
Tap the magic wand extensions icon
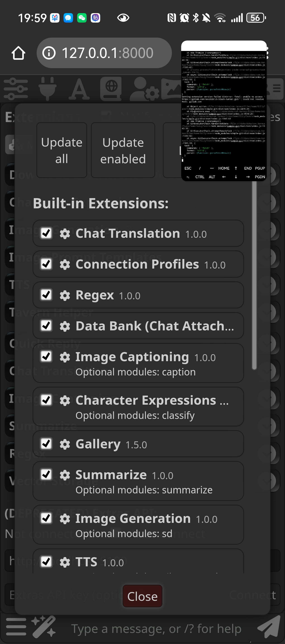[x=44, y=627]
